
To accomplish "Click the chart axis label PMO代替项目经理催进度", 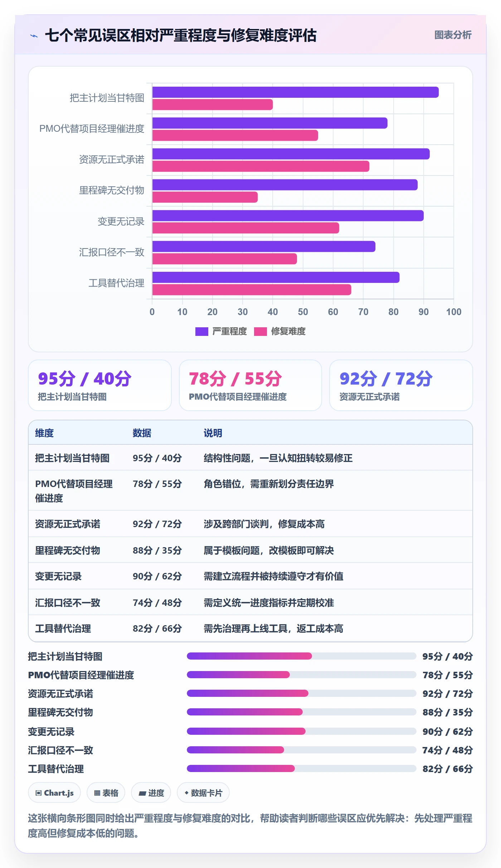I will [92, 129].
